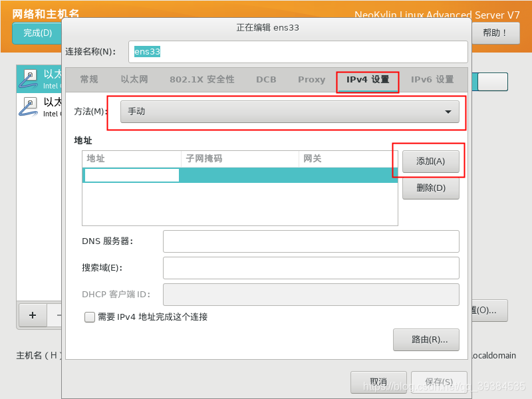The image size is (532, 399).
Task: Click the DNS 服务器 input field
Action: tap(311, 241)
